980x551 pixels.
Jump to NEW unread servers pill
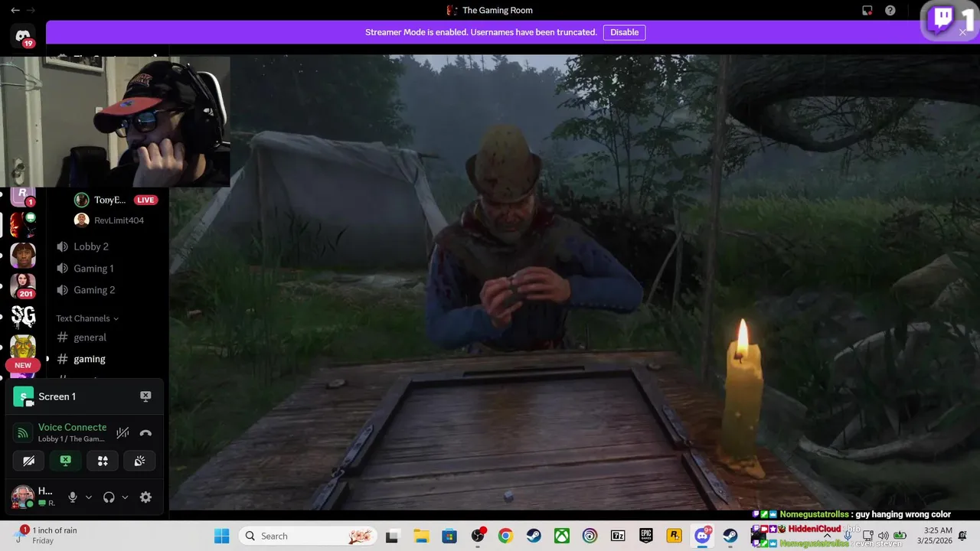pyautogui.click(x=23, y=365)
